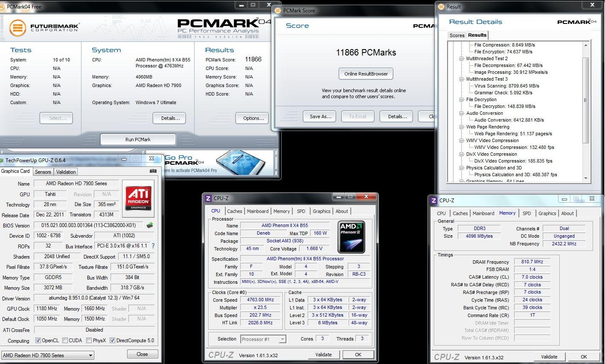
Task: Click the Result Details scrollbar up arrow
Action: click(x=585, y=45)
